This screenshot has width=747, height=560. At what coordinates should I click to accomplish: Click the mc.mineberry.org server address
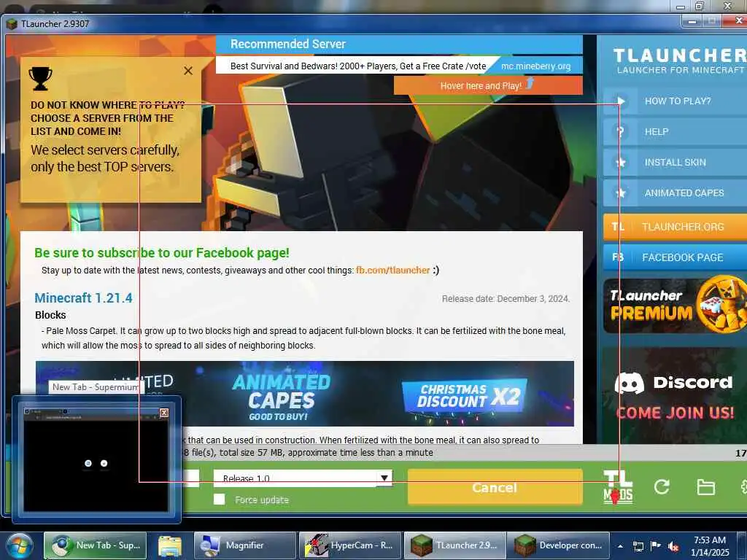535,66
